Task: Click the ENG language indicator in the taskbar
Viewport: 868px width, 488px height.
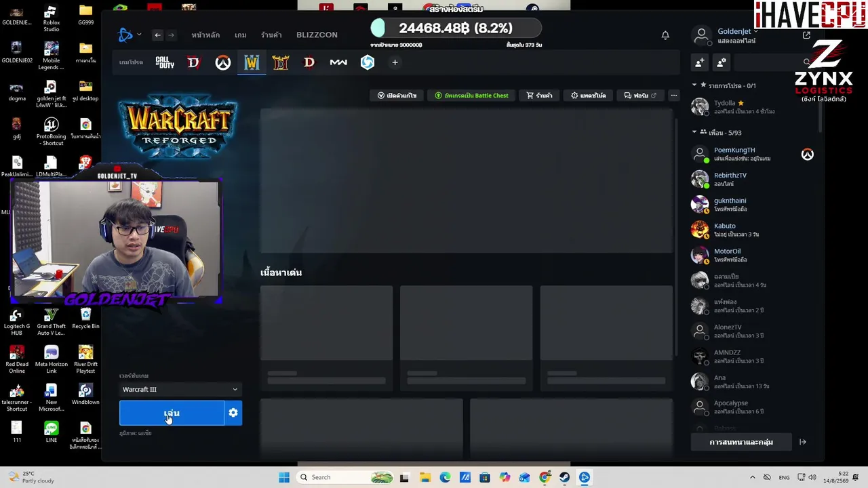Action: pos(784,478)
